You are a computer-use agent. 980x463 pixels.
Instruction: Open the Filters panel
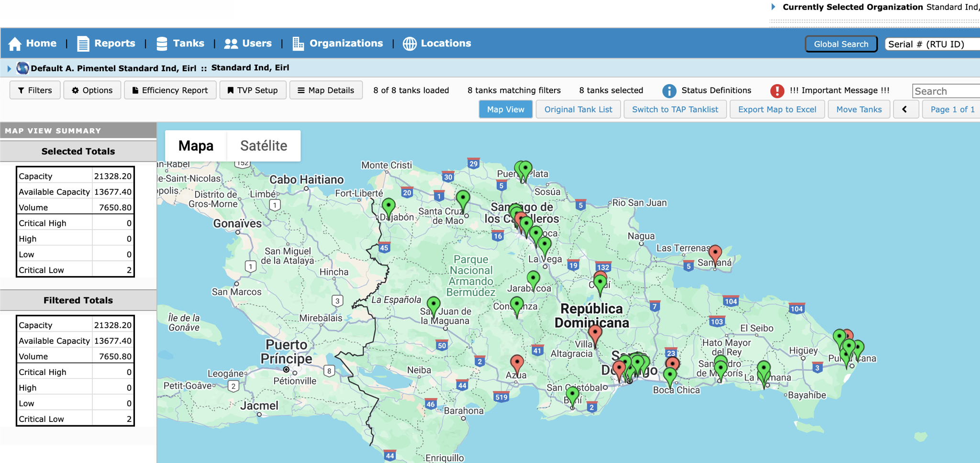[x=35, y=90]
